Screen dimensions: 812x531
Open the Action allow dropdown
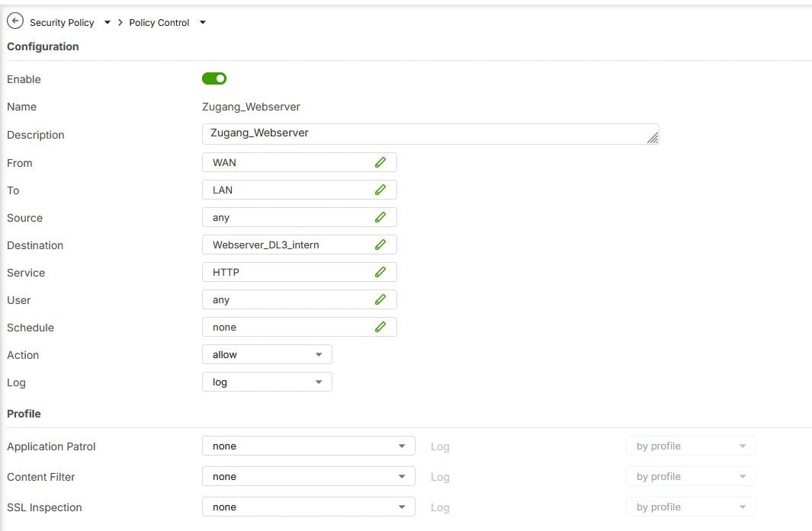[267, 355]
